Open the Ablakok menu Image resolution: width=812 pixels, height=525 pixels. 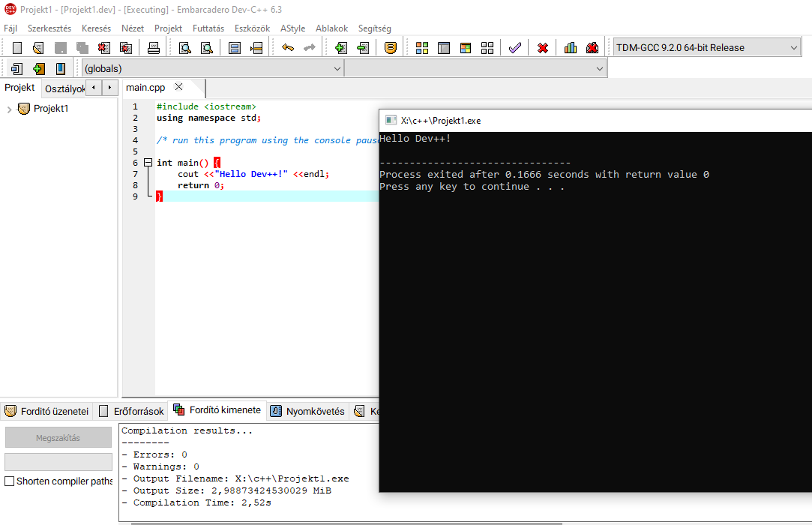(332, 28)
